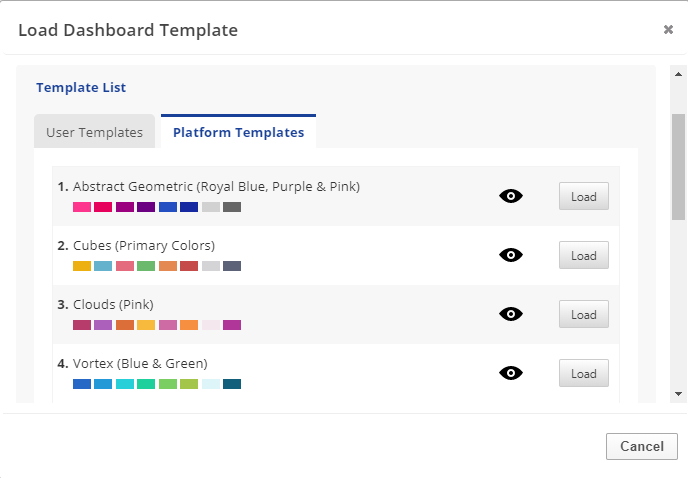Click the first blue swatch in Vortex palette
This screenshot has width=688, height=478.
click(x=82, y=384)
